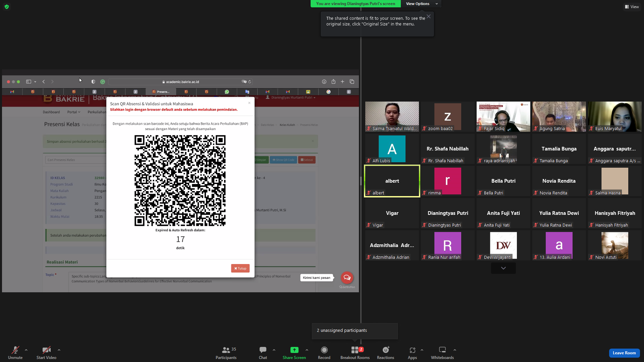Viewport: 644px width, 362px height.
Task: Close the QR modal with Tutup button
Action: coord(240,268)
